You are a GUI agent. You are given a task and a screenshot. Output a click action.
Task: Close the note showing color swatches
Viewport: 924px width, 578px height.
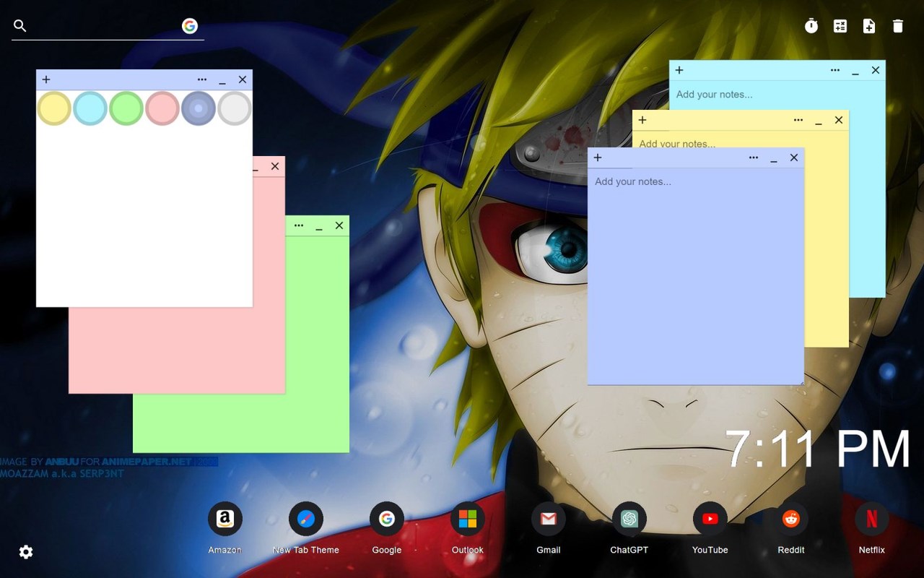point(243,79)
